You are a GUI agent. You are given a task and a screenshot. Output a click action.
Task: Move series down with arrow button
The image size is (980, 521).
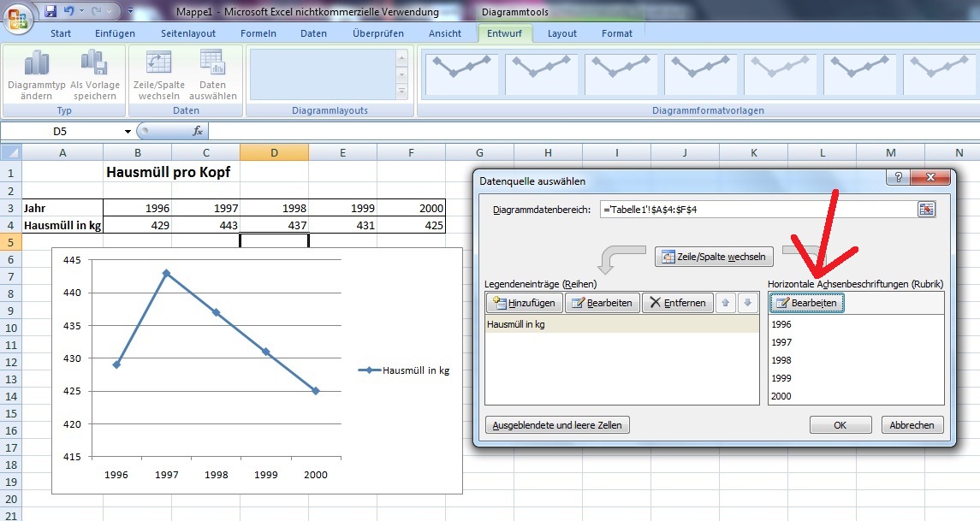coord(746,303)
